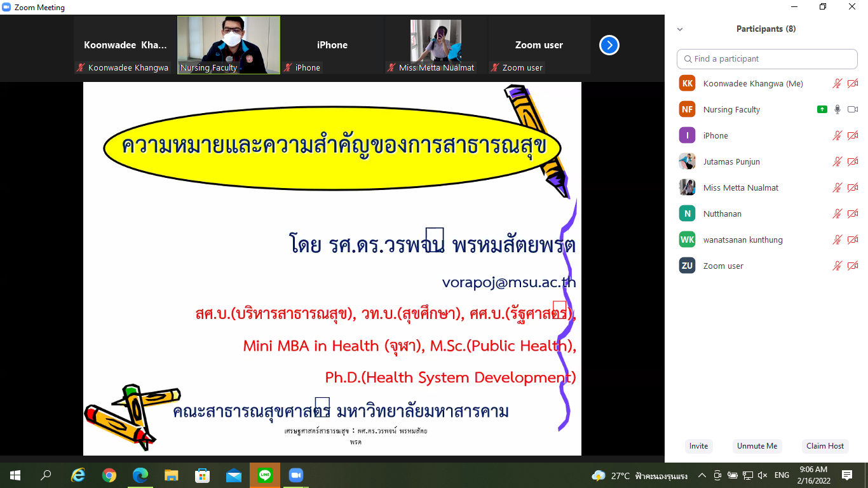Show next participants with blue arrow button
868x488 pixels.
[609, 45]
